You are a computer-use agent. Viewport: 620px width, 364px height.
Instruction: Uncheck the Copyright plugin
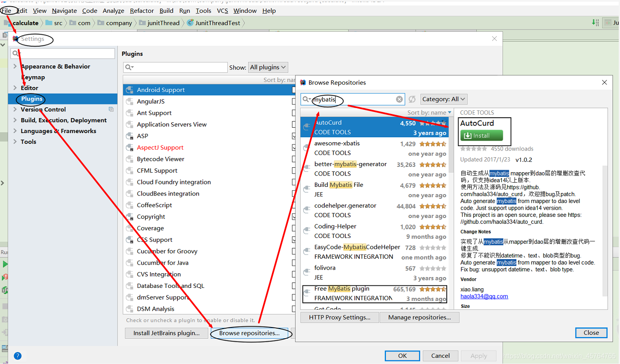coord(294,216)
